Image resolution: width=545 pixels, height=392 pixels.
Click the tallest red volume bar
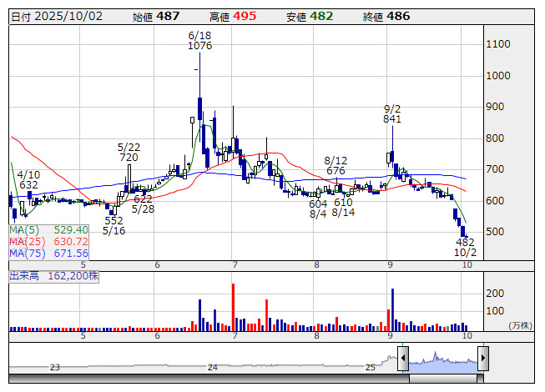coord(233,307)
